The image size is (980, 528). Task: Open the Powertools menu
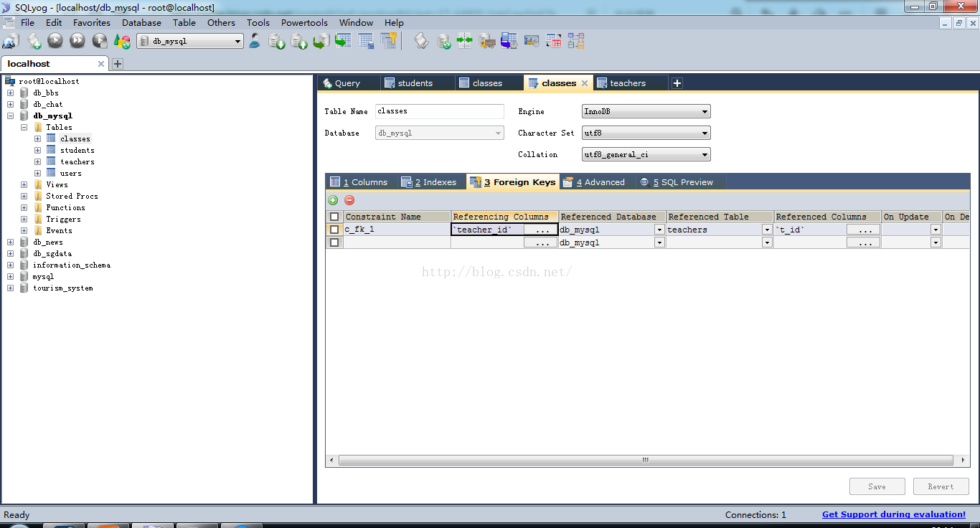coord(305,22)
